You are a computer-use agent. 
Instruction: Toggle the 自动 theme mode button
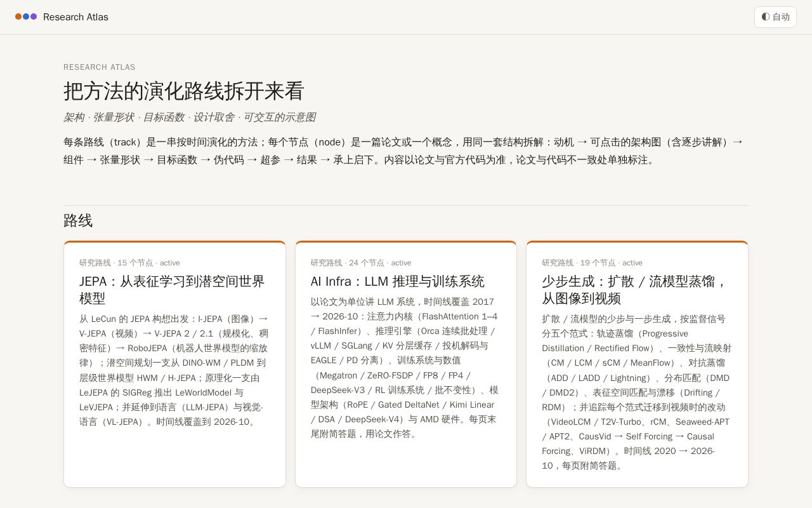click(x=775, y=17)
